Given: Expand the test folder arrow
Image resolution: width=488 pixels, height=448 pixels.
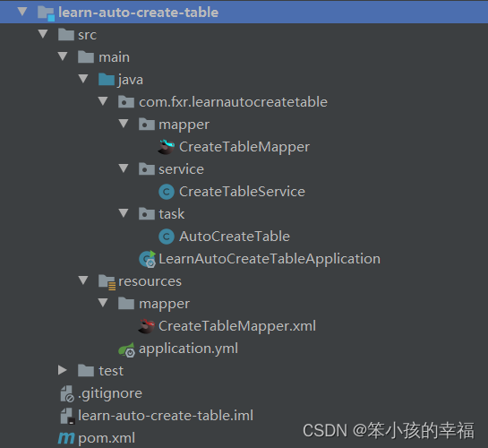Looking at the screenshot, I should pos(63,370).
